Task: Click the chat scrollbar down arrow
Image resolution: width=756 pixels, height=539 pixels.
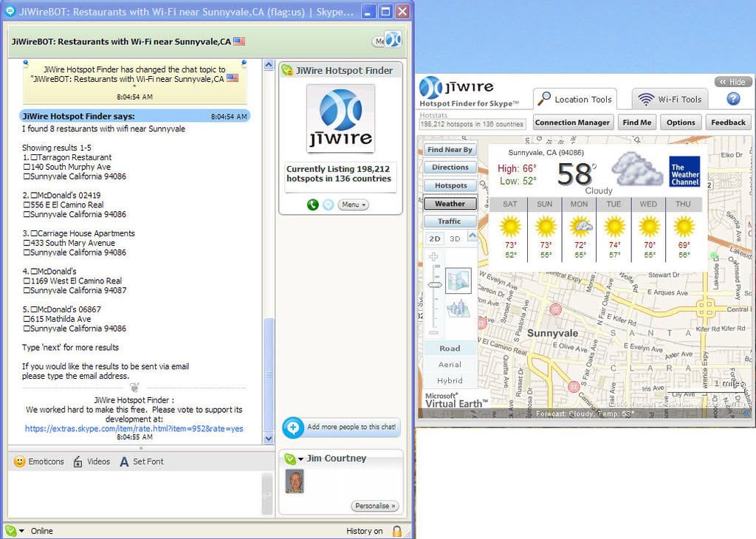Action: 269,439
